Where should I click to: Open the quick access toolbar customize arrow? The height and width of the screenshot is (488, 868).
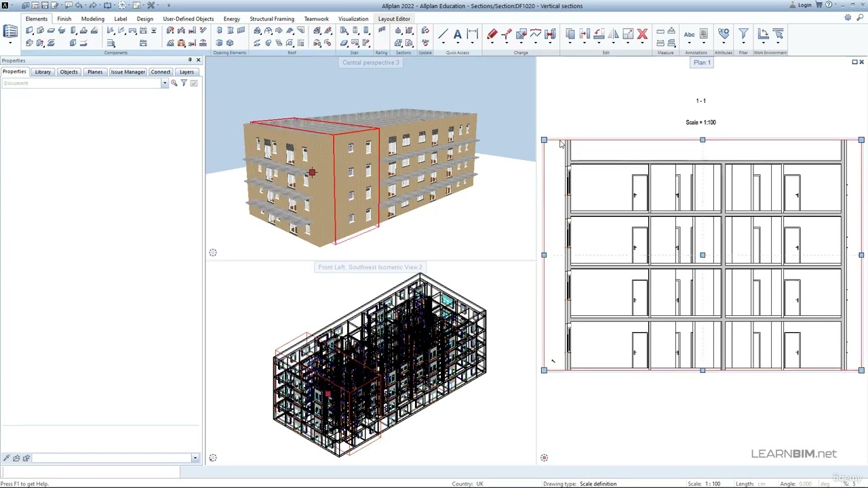point(168,5)
